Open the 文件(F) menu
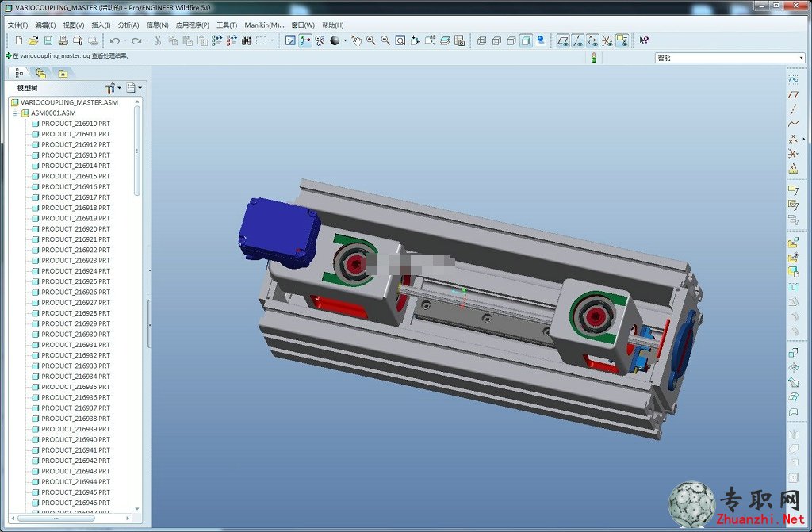812x532 pixels. point(17,25)
